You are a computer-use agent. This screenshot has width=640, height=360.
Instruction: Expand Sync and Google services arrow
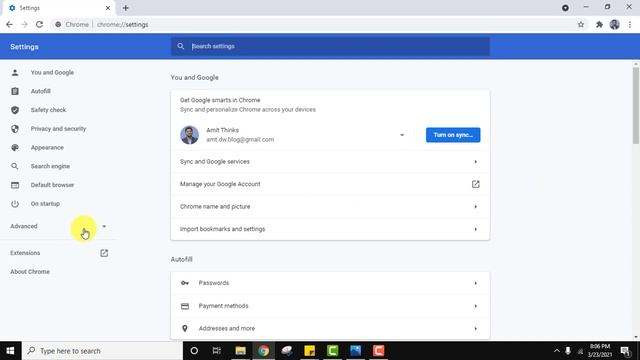[x=476, y=162]
